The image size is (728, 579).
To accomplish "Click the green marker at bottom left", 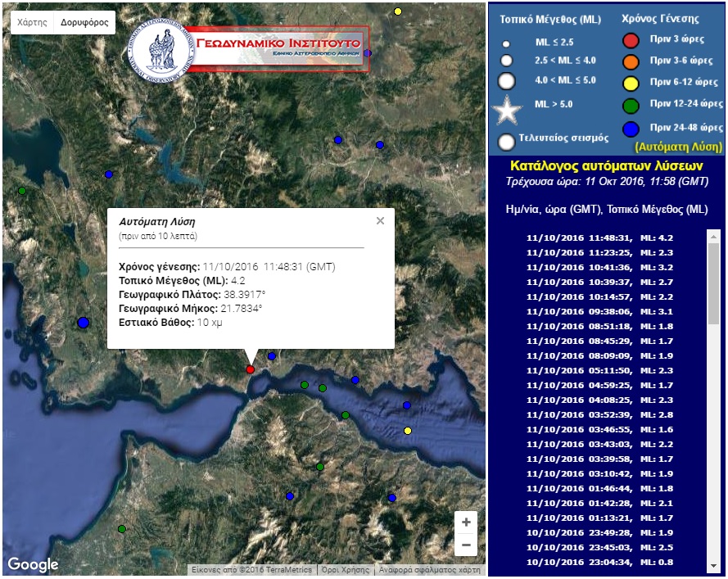I will pos(122,529).
